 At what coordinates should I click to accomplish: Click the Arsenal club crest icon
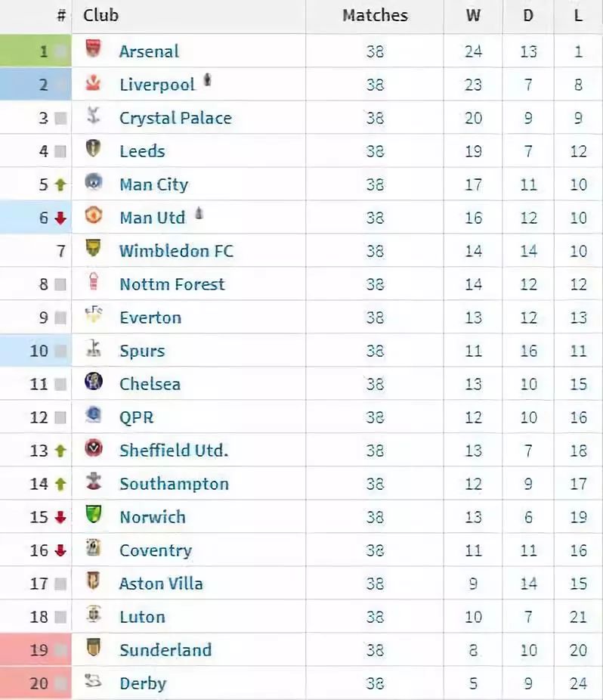93,48
